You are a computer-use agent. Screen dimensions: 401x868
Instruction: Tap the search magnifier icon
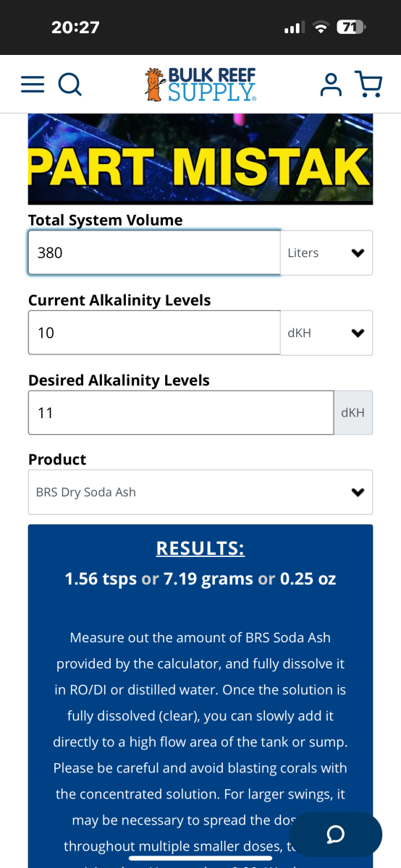69,85
